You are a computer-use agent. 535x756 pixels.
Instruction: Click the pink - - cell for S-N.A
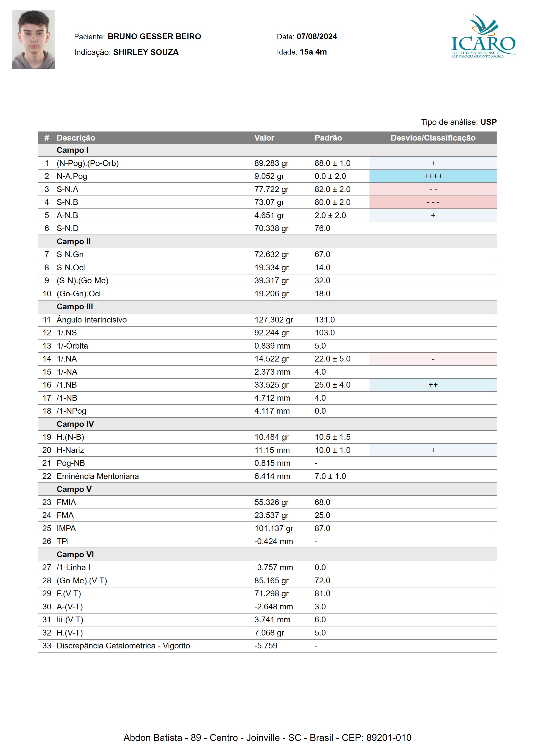tap(433, 189)
